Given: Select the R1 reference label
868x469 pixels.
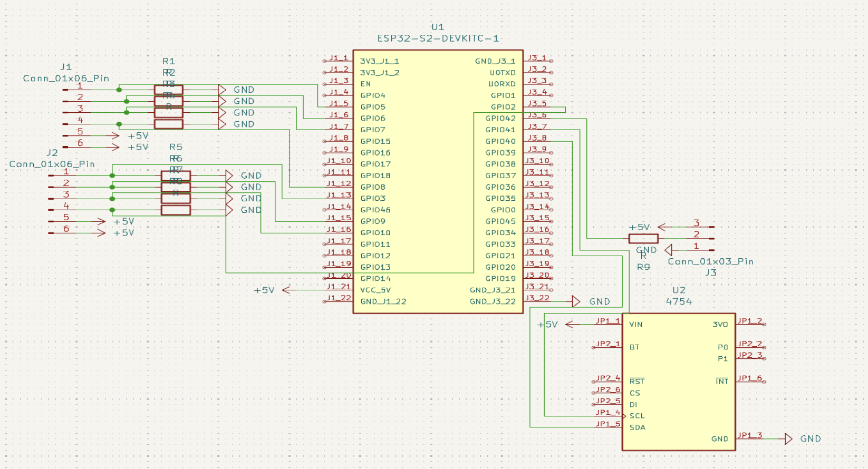Looking at the screenshot, I should coord(169,61).
